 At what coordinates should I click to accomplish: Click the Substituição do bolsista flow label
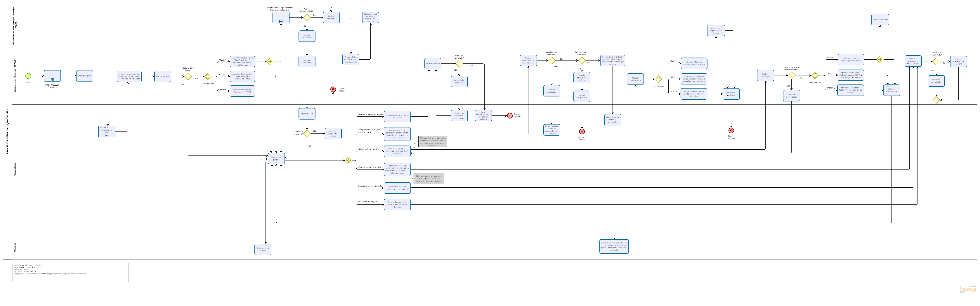[369, 149]
